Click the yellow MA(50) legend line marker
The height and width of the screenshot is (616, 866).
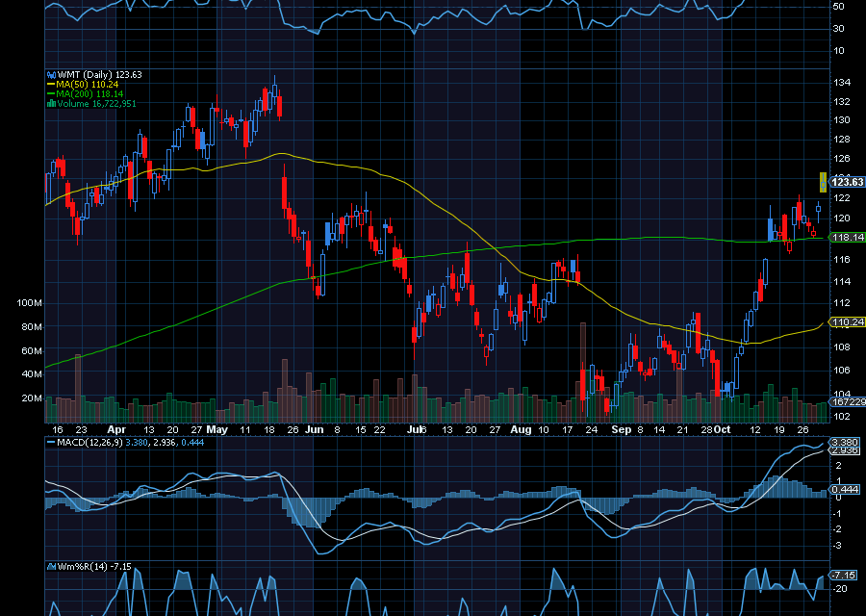coord(51,85)
